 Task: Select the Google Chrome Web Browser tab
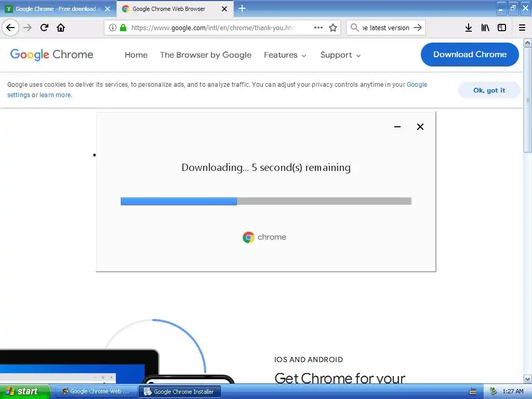175,9
